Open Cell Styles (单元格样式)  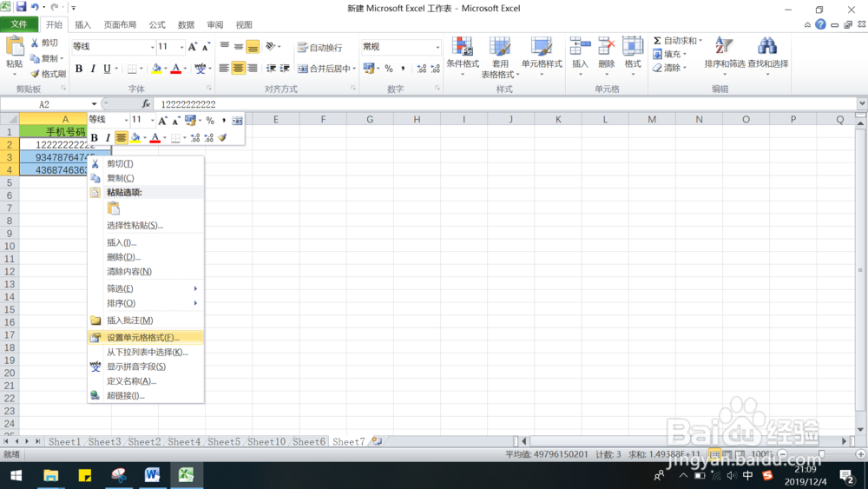pos(542,56)
